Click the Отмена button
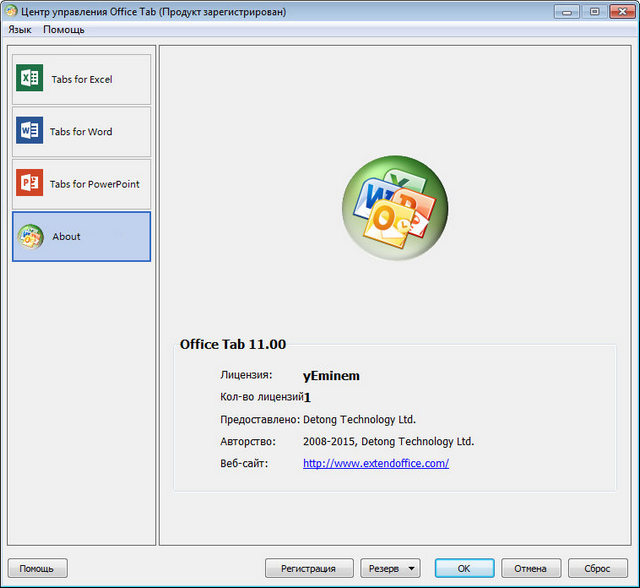Viewport: 640px width, 588px height. (x=530, y=568)
